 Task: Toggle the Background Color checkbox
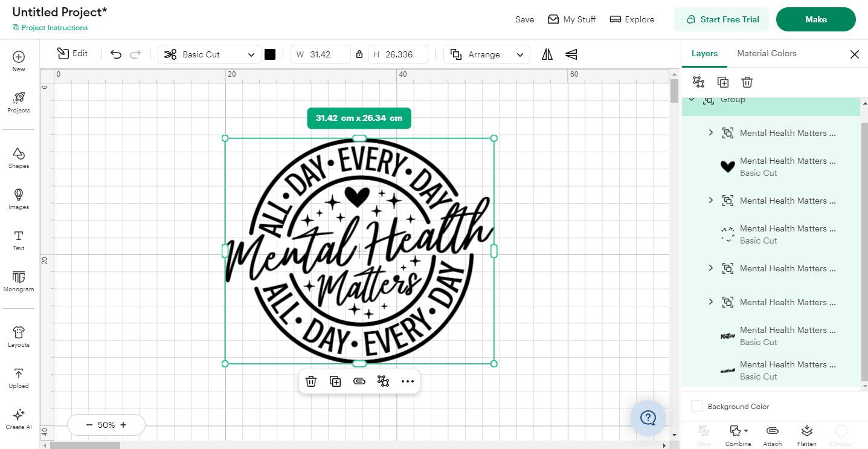pos(697,407)
